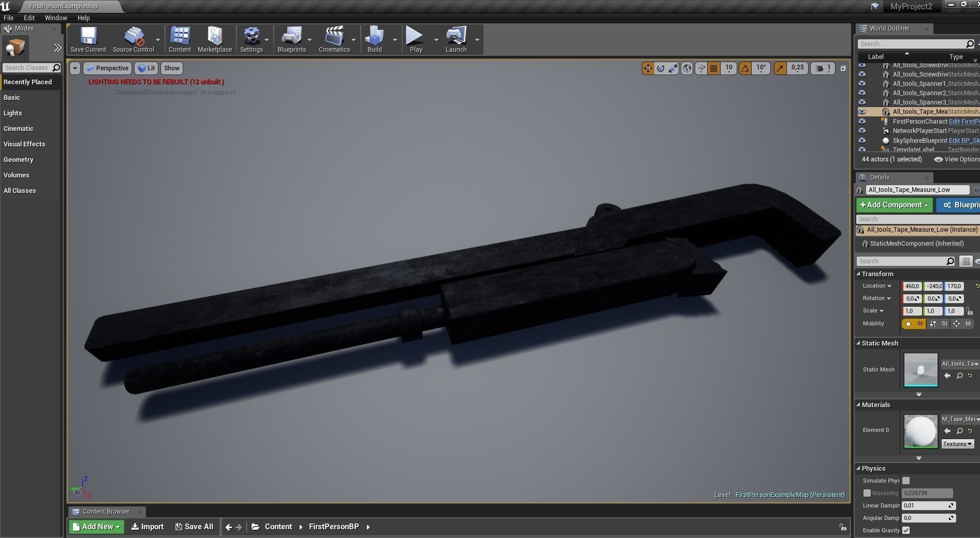This screenshot has height=538, width=980.
Task: Use selected asset arrow for Static Mesh
Action: coord(947,376)
